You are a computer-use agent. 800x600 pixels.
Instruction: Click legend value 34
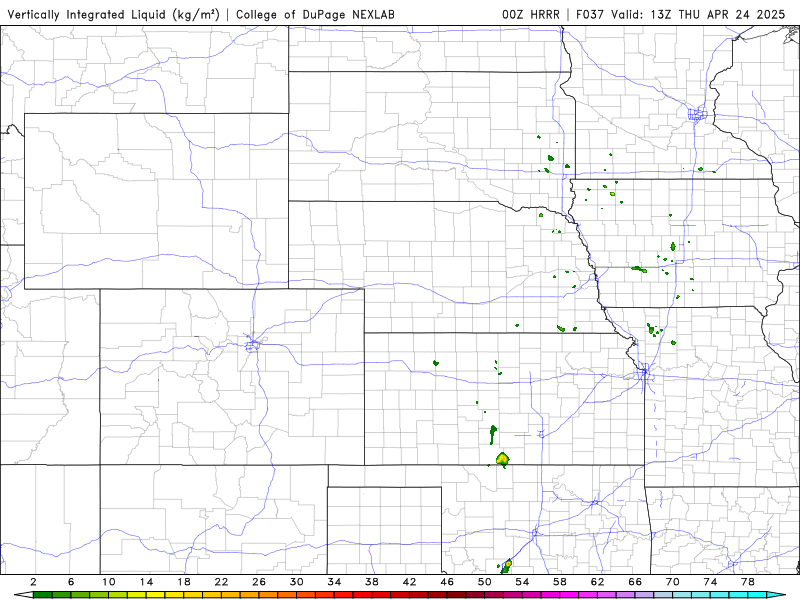pos(334,582)
